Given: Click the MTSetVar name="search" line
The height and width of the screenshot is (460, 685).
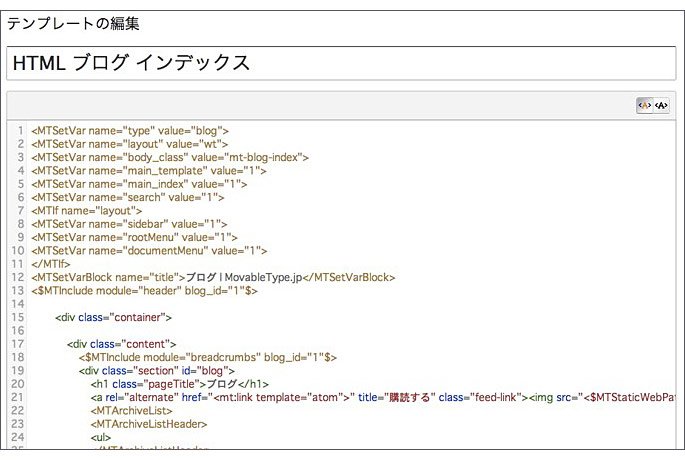Looking at the screenshot, I should pyautogui.click(x=128, y=197).
